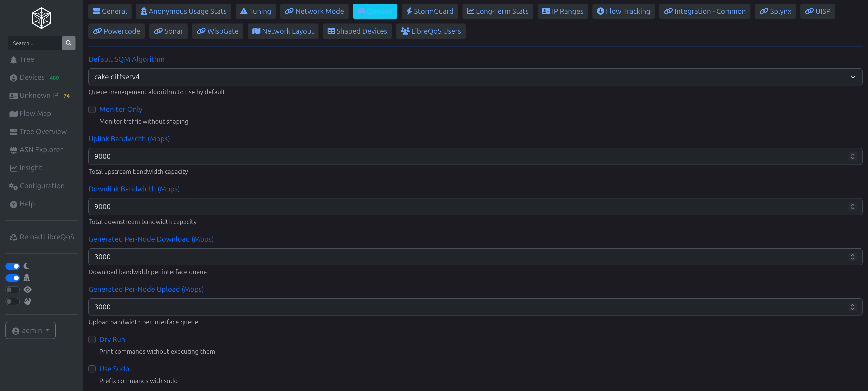Enable the eye visibility toggle
868x391 pixels.
12,289
